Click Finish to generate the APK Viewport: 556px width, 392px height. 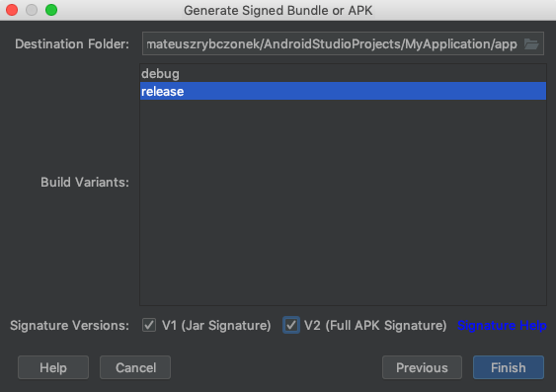tap(509, 367)
